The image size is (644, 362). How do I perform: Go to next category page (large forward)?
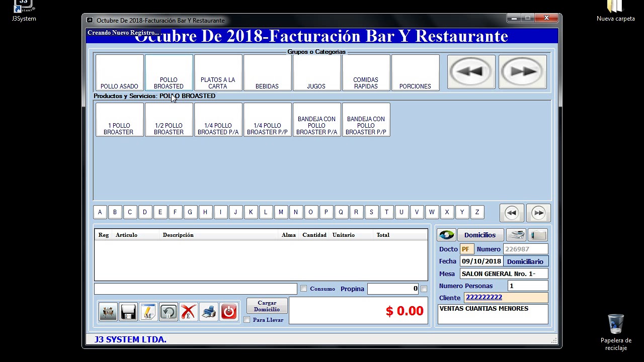pyautogui.click(x=523, y=72)
